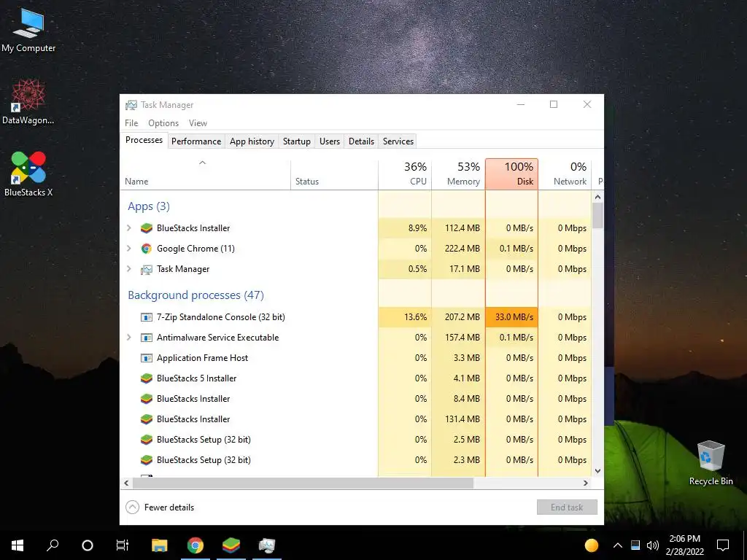This screenshot has height=560, width=747.
Task: Click the vertical scrollbar down arrow
Action: click(x=598, y=471)
